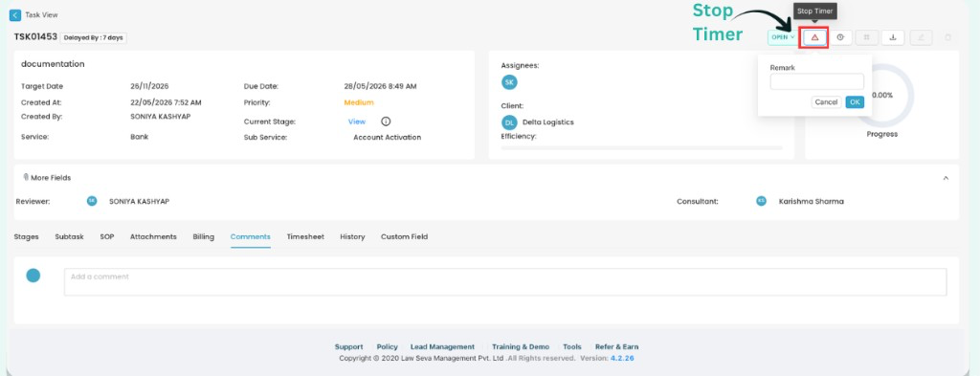Screen dimensions: 980x376
Task: Click the client name Delta Logistics
Action: coord(548,122)
